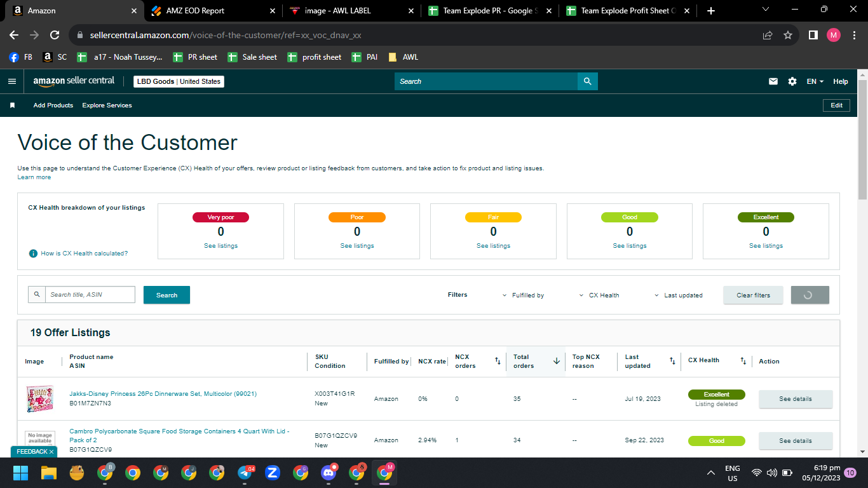Viewport: 868px width, 488px height.
Task: Open the Seller Central settings gear
Action: coord(792,81)
